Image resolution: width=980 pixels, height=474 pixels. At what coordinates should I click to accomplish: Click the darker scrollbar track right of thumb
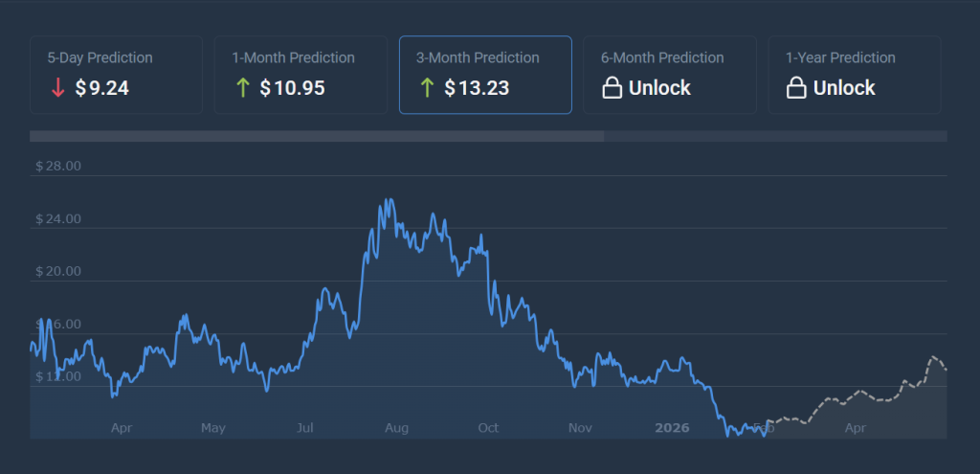coord(775,136)
